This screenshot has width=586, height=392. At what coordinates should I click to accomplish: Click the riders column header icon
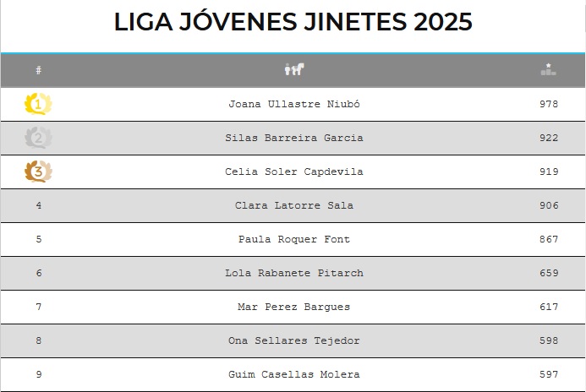tap(294, 70)
